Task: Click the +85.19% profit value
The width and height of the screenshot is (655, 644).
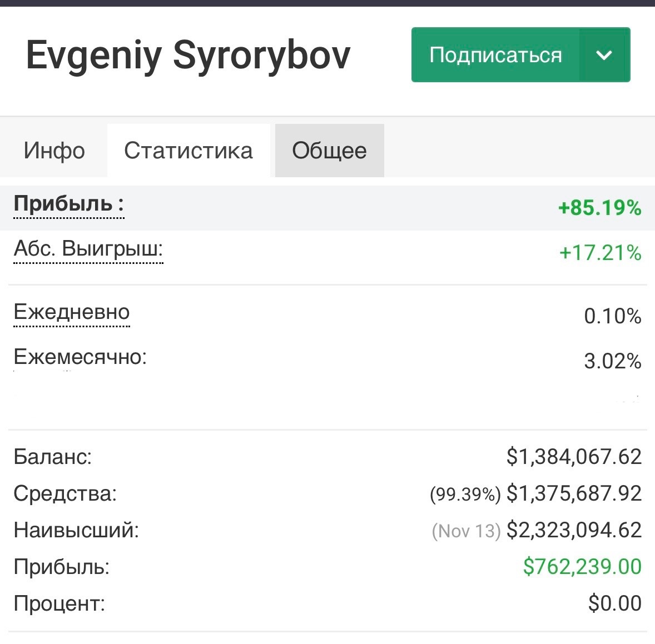Action: coord(599,208)
